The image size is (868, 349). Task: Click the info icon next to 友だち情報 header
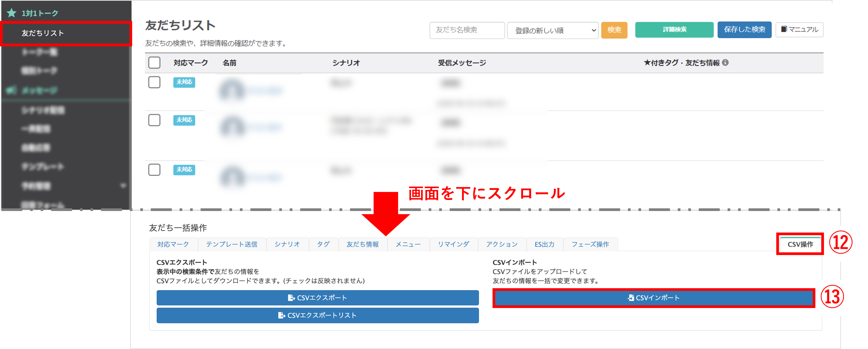click(726, 63)
